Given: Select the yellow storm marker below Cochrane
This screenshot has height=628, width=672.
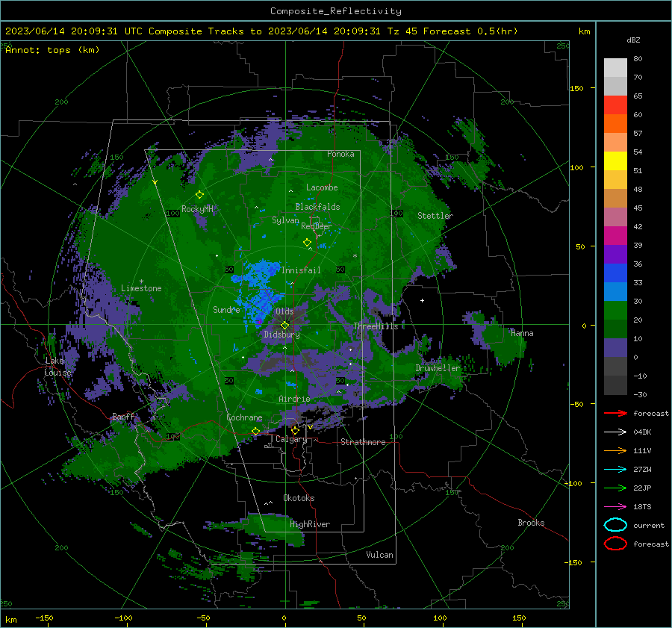Looking at the screenshot, I should point(255,431).
